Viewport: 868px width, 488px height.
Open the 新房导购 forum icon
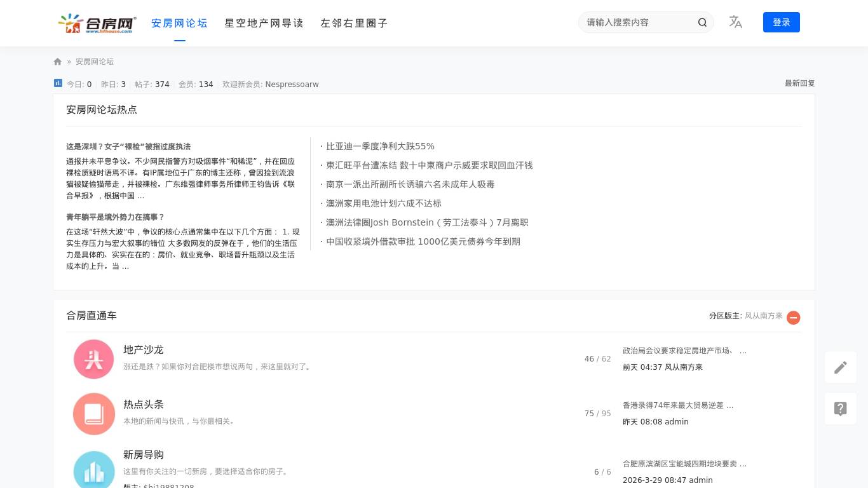[93, 470]
